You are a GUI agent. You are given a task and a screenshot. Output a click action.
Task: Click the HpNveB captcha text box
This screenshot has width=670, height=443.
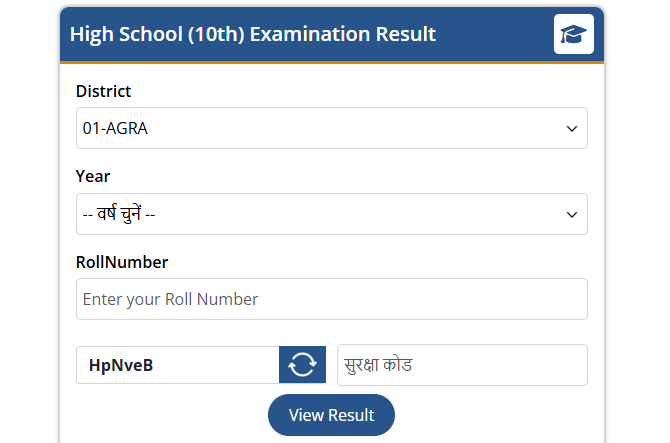pos(177,365)
